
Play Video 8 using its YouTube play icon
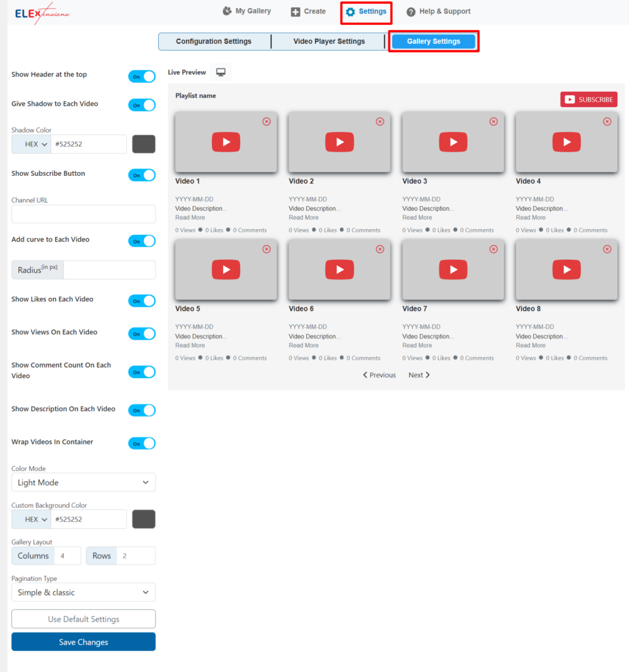point(567,270)
